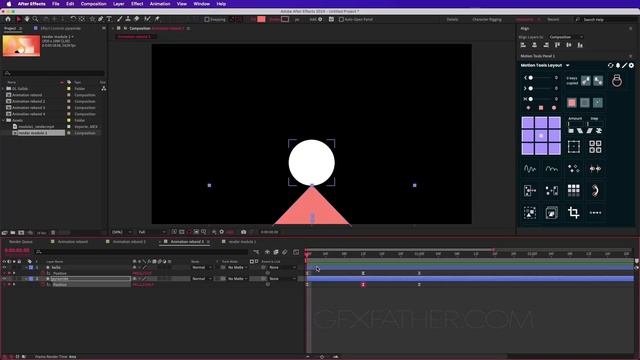Click the wiggle wave curve icon
Screen dimensions: 640x360
tap(530, 169)
